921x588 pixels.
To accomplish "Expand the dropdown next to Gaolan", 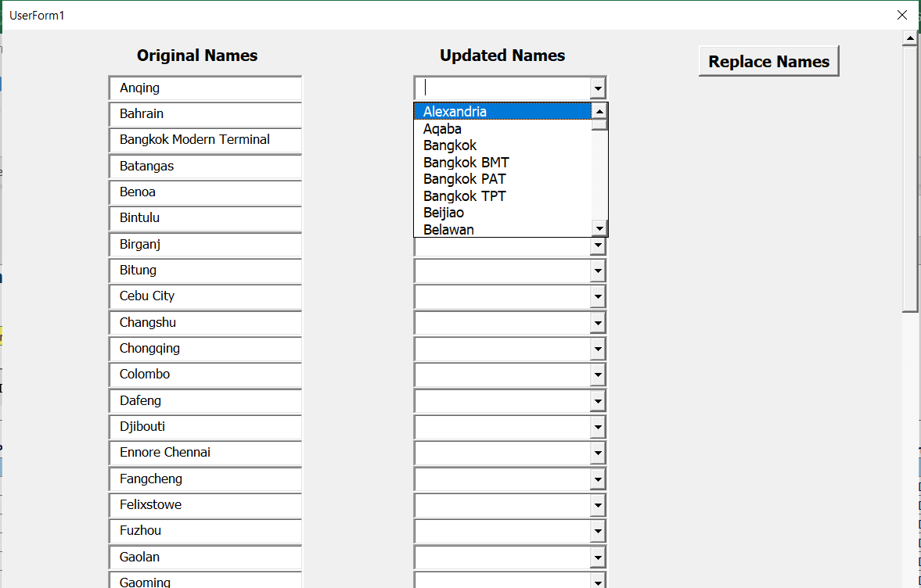I will (597, 558).
